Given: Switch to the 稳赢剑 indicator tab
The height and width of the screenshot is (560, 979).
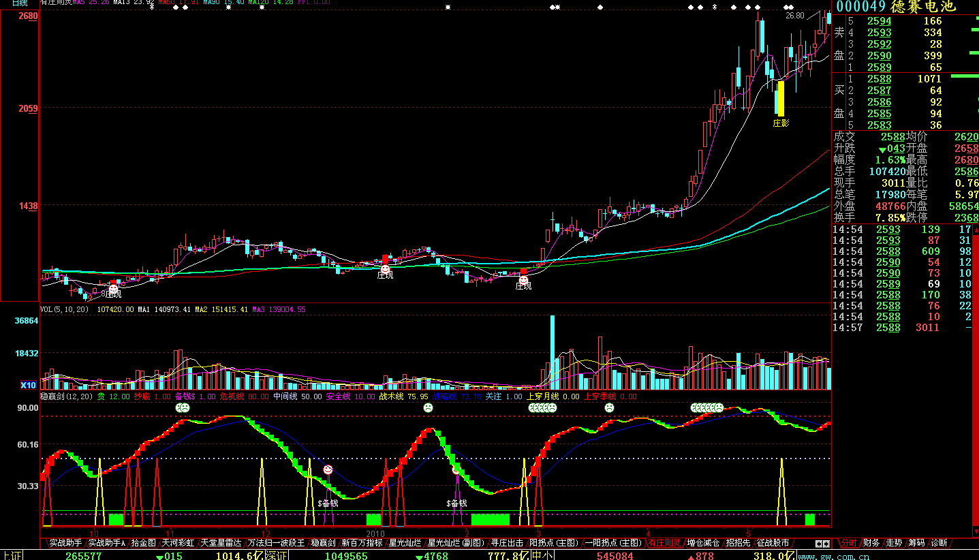Looking at the screenshot, I should 323,543.
